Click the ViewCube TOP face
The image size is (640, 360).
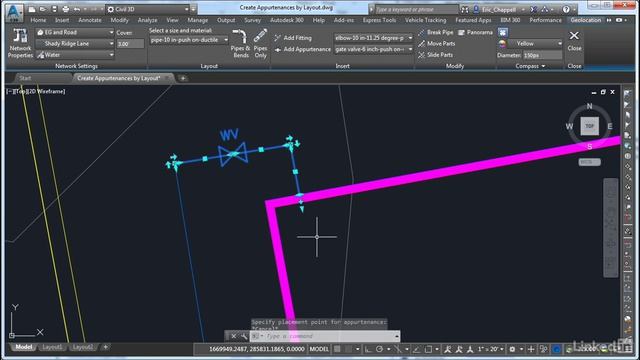(x=589, y=126)
